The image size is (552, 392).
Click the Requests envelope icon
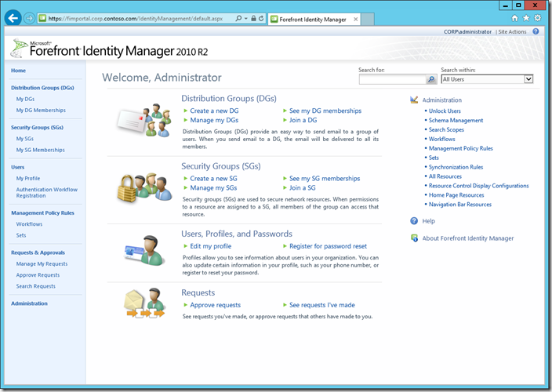click(x=143, y=304)
